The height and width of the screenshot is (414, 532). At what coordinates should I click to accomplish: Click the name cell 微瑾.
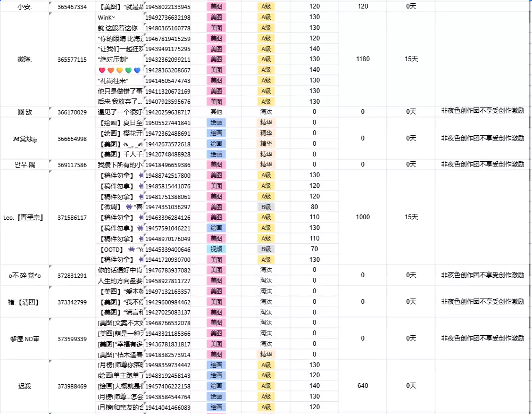point(24,60)
